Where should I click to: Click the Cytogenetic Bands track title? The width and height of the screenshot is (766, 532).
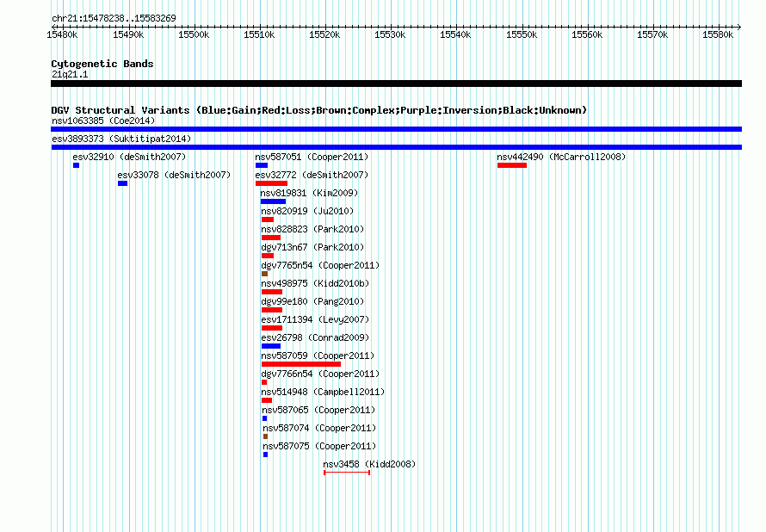point(102,64)
